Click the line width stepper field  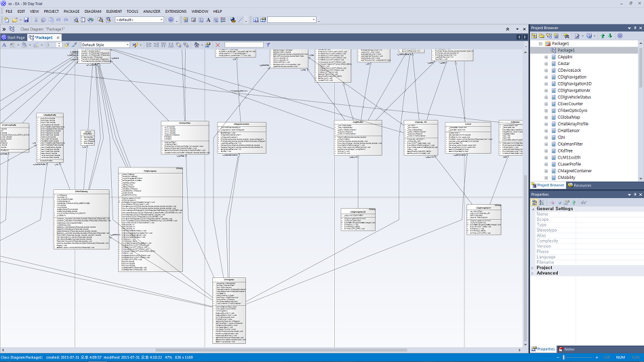pos(53,45)
